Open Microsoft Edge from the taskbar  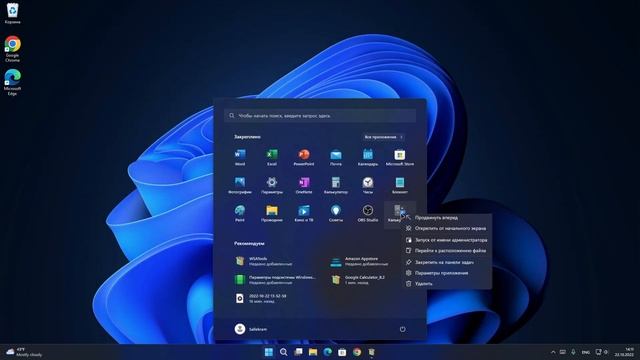pos(327,352)
